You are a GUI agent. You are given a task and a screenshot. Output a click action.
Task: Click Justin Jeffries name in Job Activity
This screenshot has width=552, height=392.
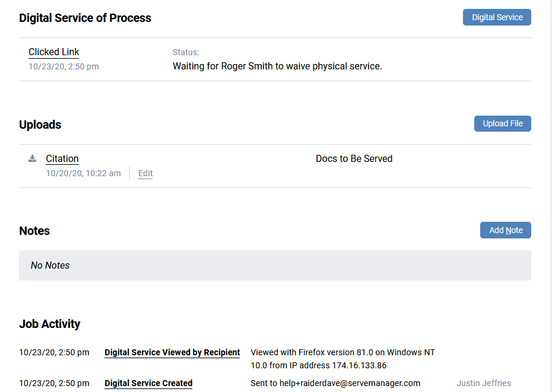pos(483,383)
